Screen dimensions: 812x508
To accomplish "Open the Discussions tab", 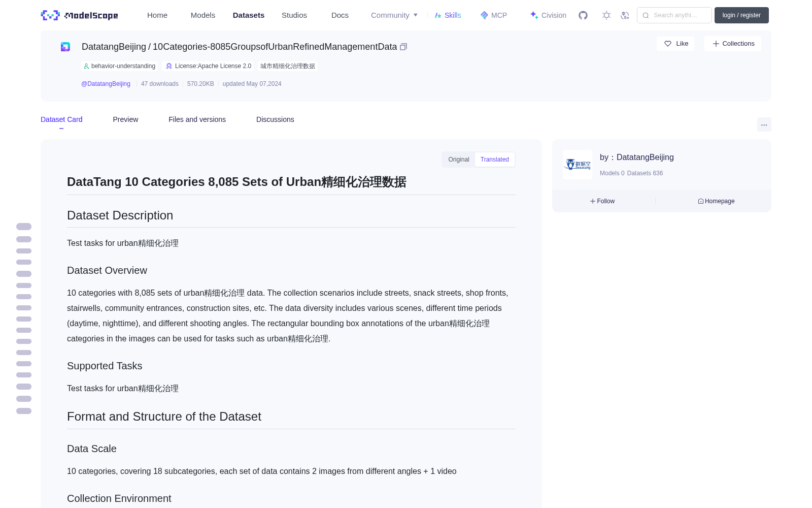I will 275,119.
